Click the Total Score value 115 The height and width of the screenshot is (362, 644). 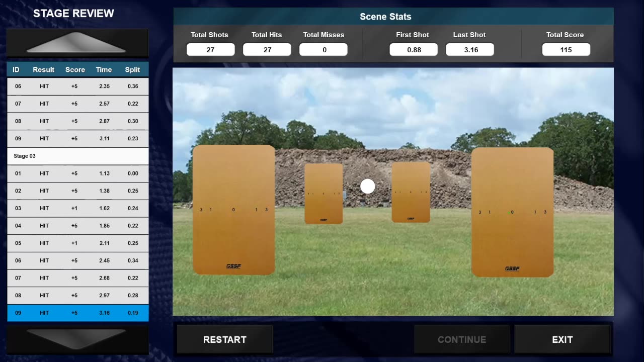coord(566,50)
